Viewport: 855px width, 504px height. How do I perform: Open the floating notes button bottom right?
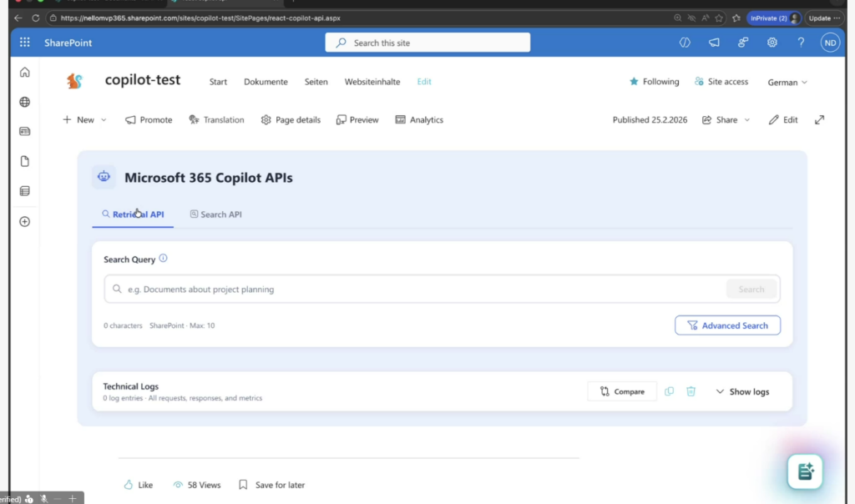click(805, 471)
